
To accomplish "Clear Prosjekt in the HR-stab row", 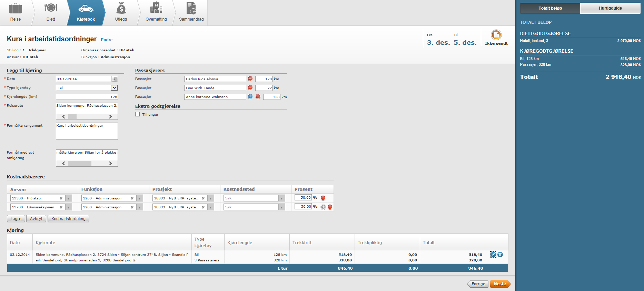I will click(203, 198).
